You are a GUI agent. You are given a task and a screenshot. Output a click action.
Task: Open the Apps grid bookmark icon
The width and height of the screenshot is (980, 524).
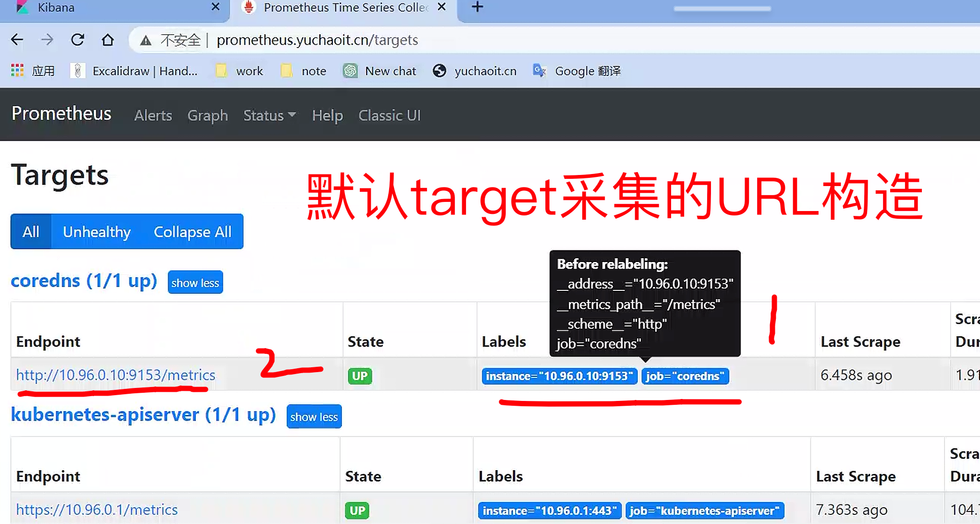coord(17,71)
